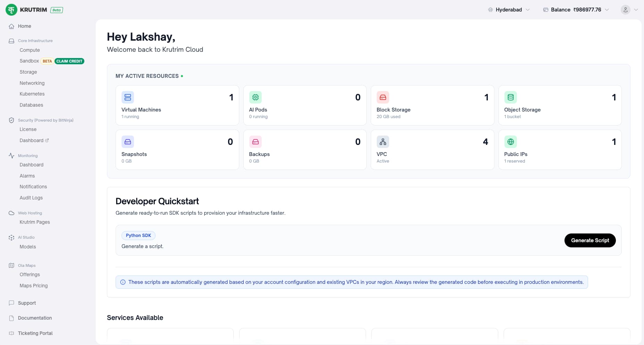Image resolution: width=644 pixels, height=345 pixels.
Task: Open Models under AI Studio
Action: coord(28,247)
